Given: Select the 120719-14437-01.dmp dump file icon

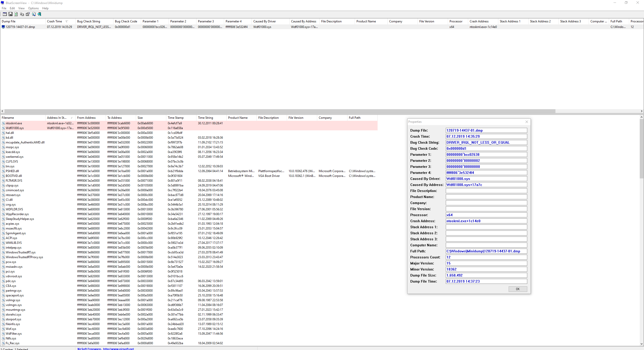Looking at the screenshot, I should click(3, 27).
